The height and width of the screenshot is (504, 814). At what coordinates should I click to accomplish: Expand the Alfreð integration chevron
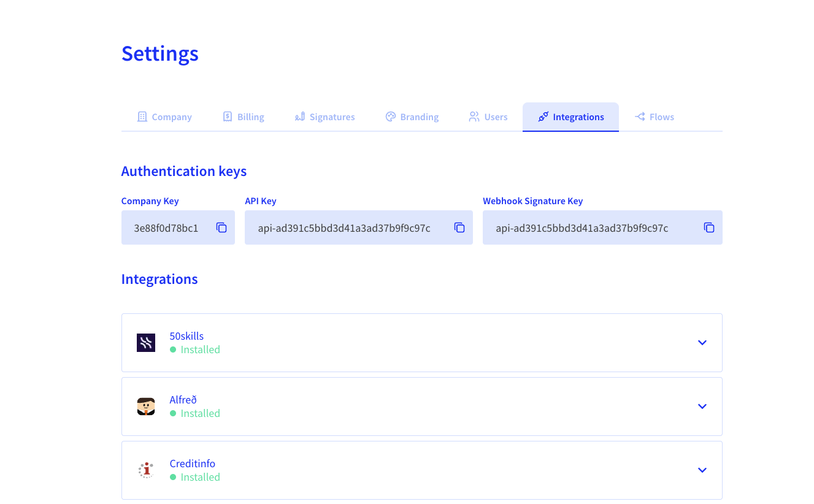[x=702, y=407]
